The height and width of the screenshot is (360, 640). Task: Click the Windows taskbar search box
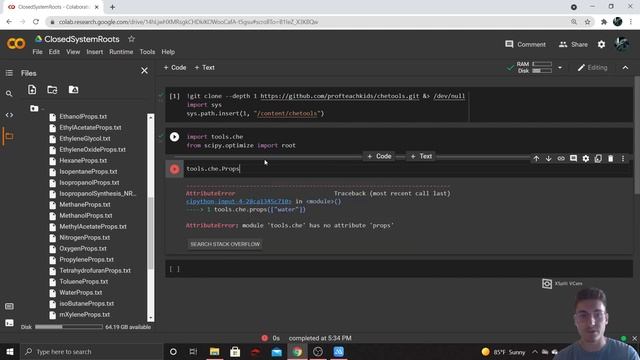tap(91, 351)
